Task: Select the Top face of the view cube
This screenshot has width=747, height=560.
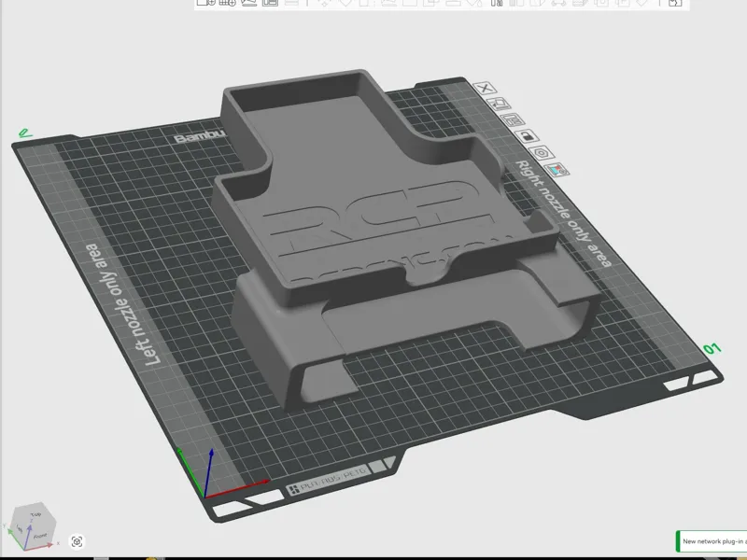Action: point(36,515)
